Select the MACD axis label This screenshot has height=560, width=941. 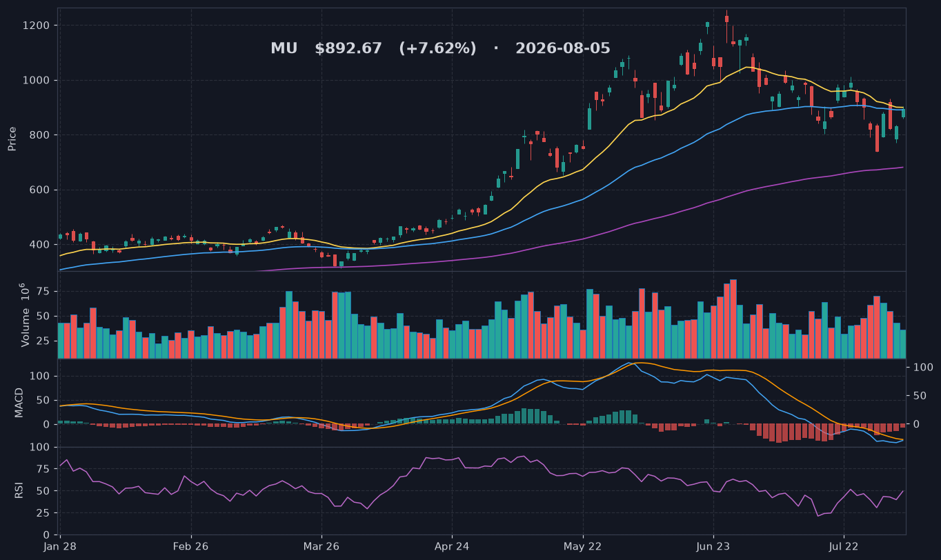click(x=19, y=403)
